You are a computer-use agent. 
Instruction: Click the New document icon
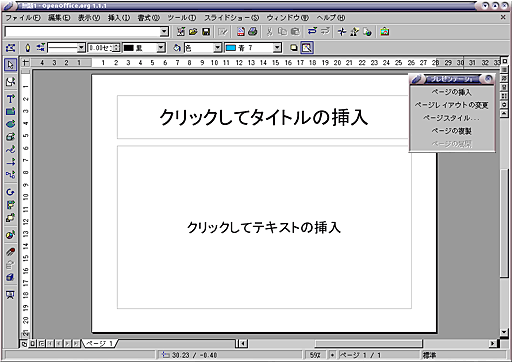click(x=181, y=32)
